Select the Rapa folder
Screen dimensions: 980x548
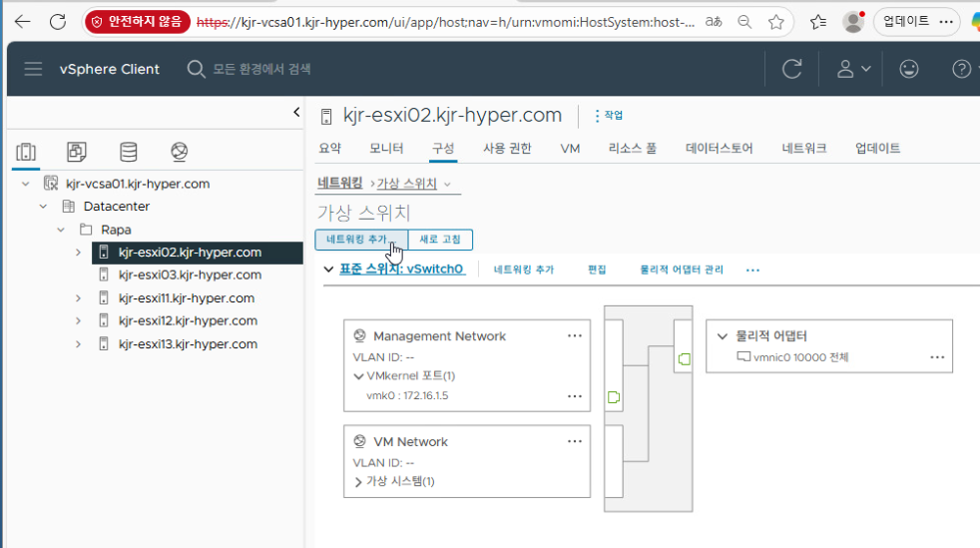tap(116, 230)
